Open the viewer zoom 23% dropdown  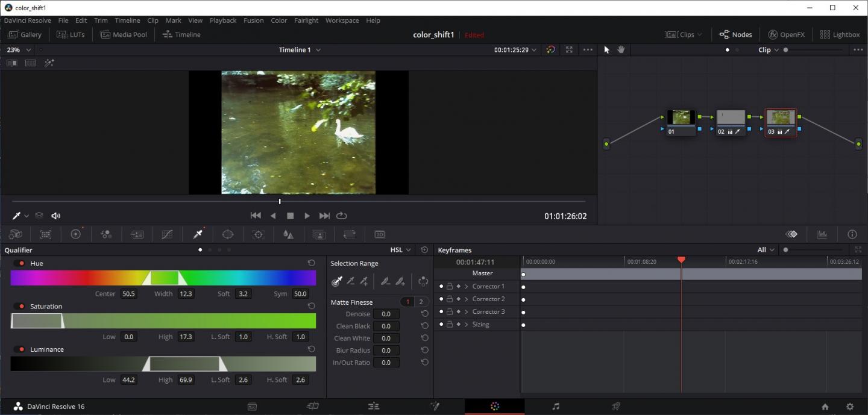[x=19, y=50]
